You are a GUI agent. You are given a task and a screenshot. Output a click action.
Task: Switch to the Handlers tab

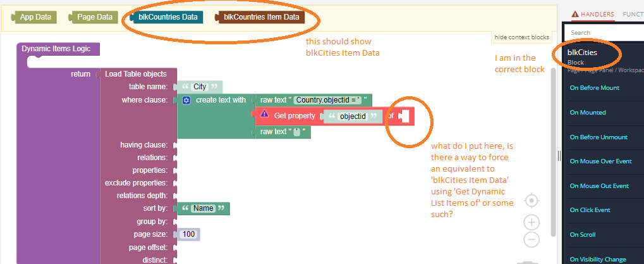tap(593, 13)
